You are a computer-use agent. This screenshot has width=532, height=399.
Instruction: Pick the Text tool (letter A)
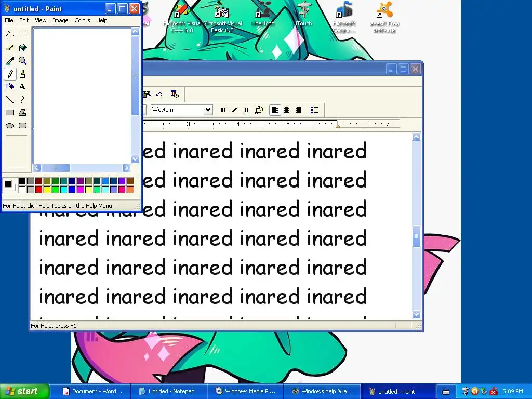(x=23, y=87)
